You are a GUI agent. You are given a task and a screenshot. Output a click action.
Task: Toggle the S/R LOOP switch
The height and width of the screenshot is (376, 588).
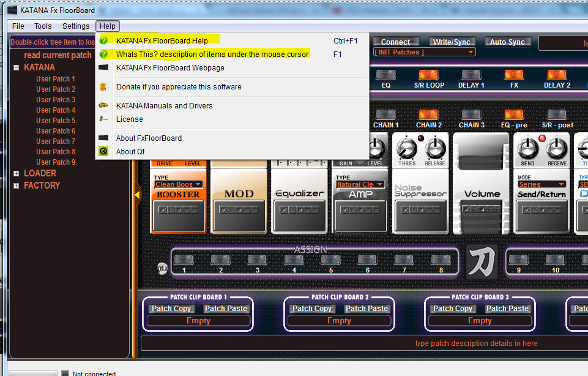point(428,74)
